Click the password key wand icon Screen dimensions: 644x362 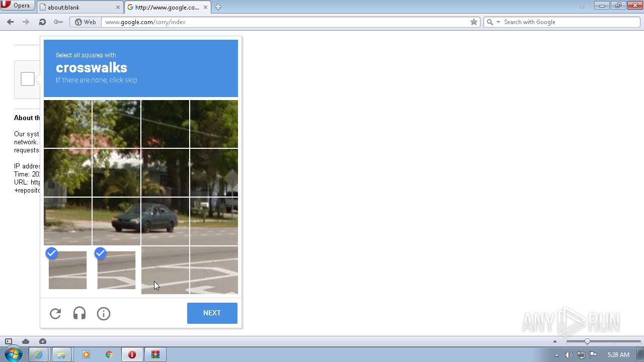coord(58,22)
